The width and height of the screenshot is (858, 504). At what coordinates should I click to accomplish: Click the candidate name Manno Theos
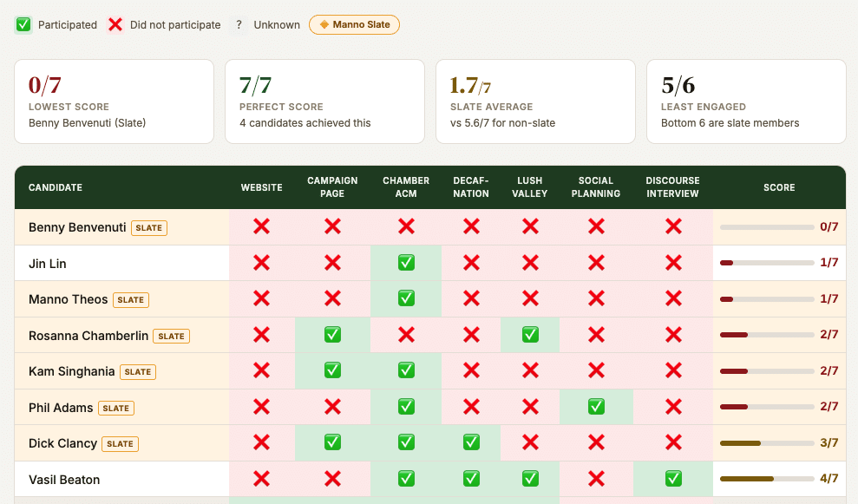click(x=69, y=299)
